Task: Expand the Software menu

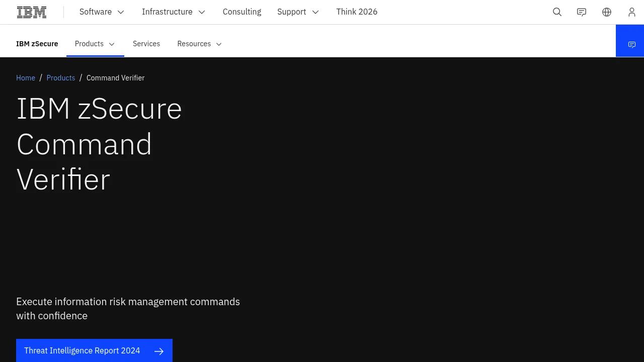Action: pyautogui.click(x=102, y=12)
